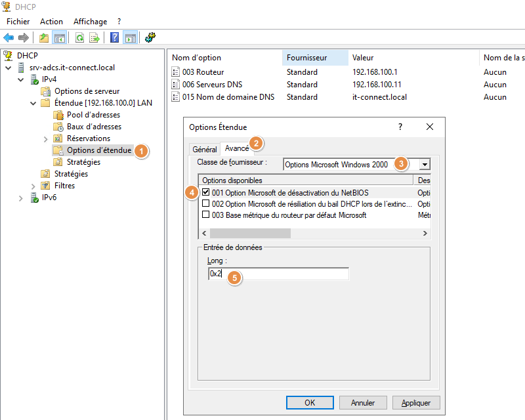
Task: Select Options d'étendue in tree
Action: [x=99, y=150]
